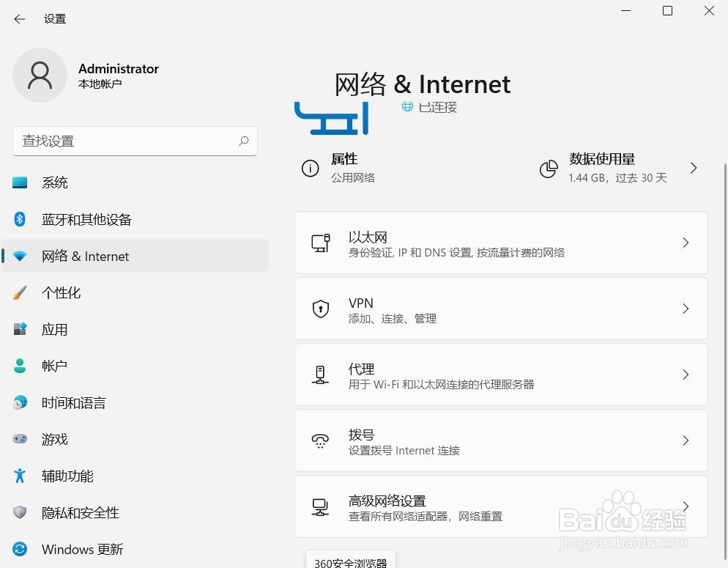Image resolution: width=728 pixels, height=568 pixels.
Task: Select the Personalization paintbrush icon
Action: [20, 292]
